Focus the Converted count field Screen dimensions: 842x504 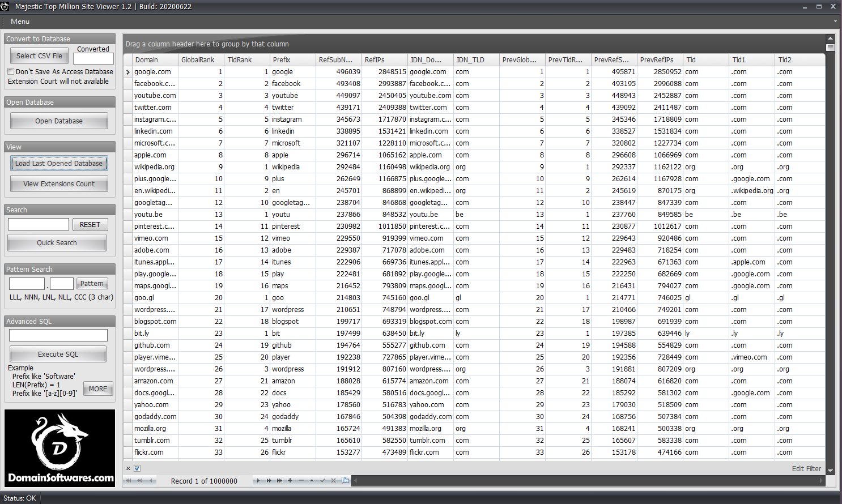(x=93, y=58)
